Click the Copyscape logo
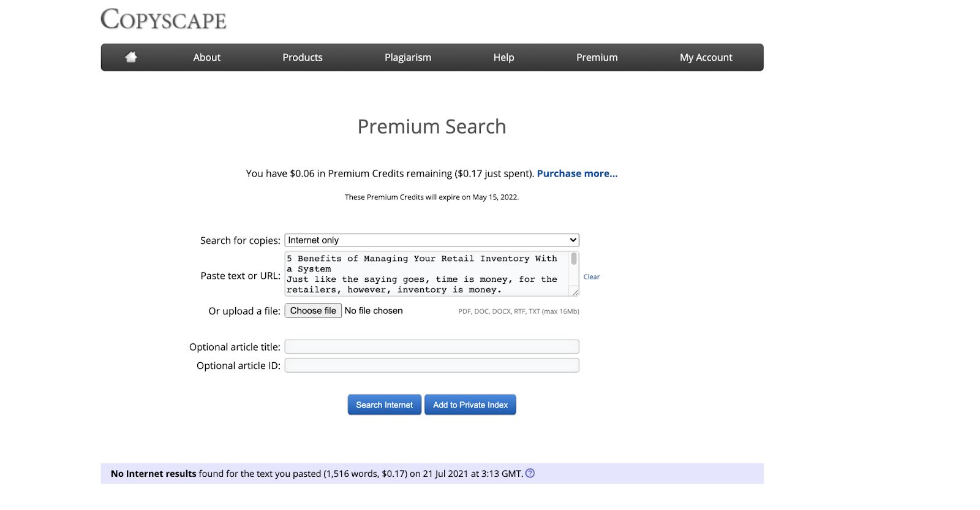The image size is (980, 510). coord(164,19)
